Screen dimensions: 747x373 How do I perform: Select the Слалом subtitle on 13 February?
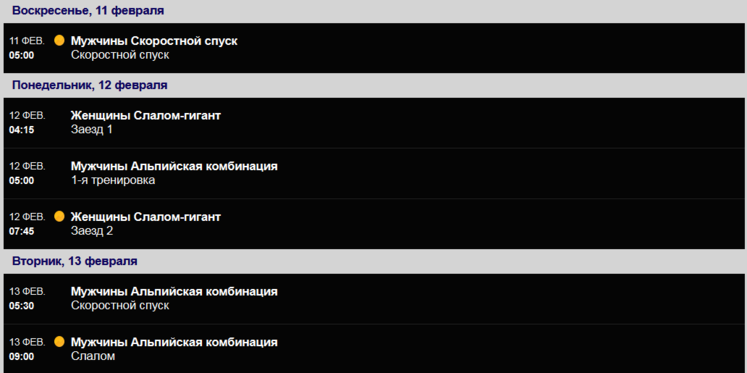pyautogui.click(x=93, y=356)
